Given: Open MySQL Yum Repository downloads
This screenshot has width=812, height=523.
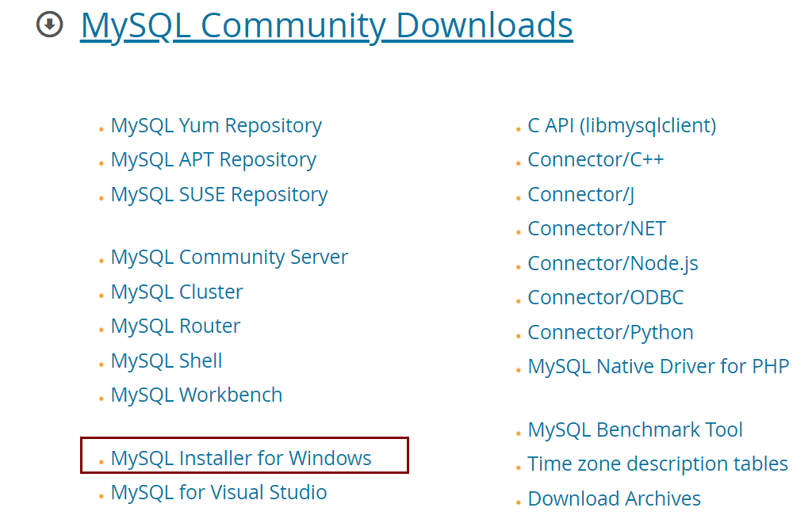Looking at the screenshot, I should pos(216,125).
